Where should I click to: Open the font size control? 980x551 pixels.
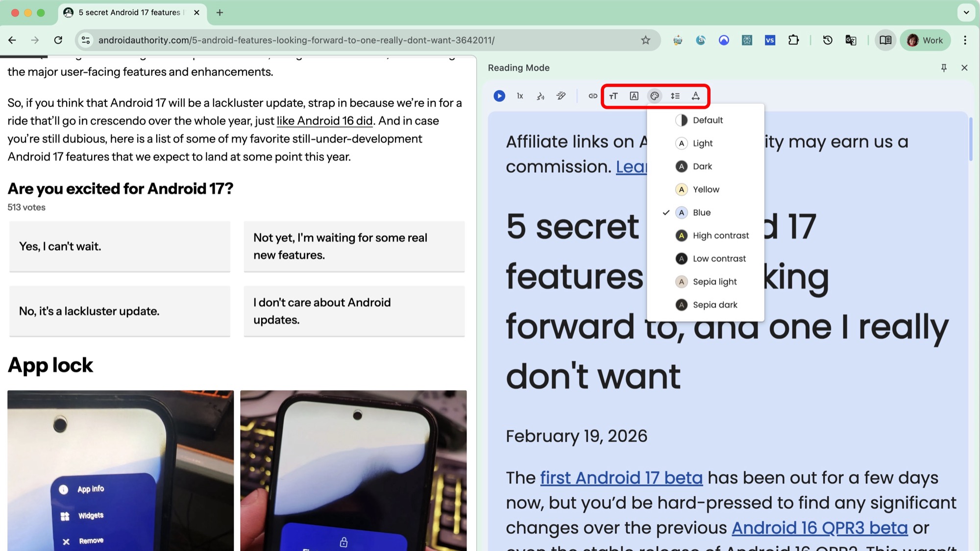click(x=613, y=96)
